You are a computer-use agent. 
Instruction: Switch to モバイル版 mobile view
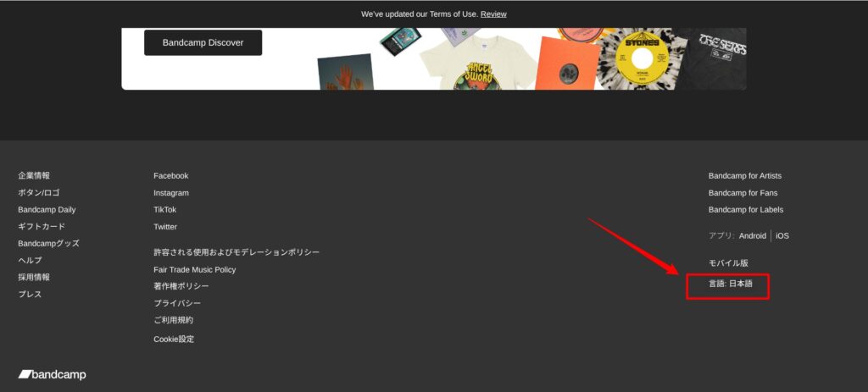pyautogui.click(x=728, y=263)
